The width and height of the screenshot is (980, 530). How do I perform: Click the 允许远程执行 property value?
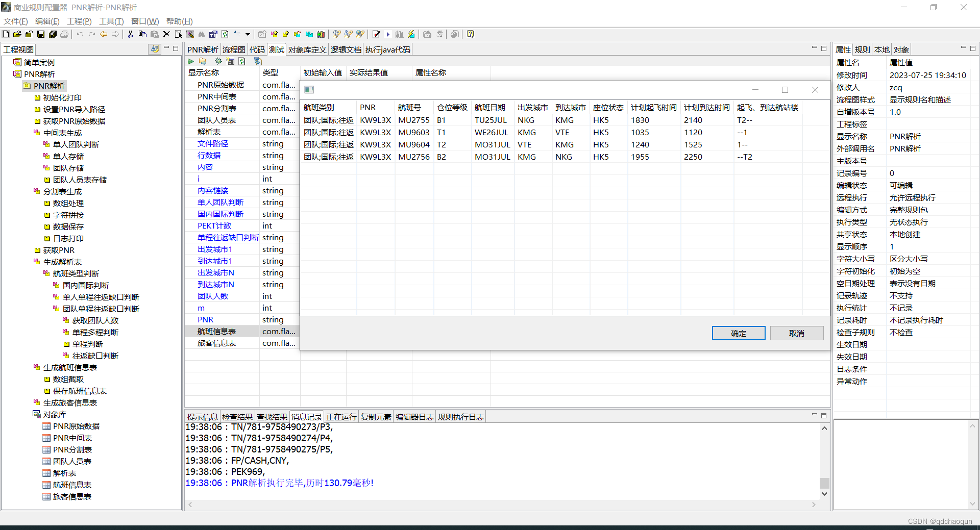click(913, 198)
